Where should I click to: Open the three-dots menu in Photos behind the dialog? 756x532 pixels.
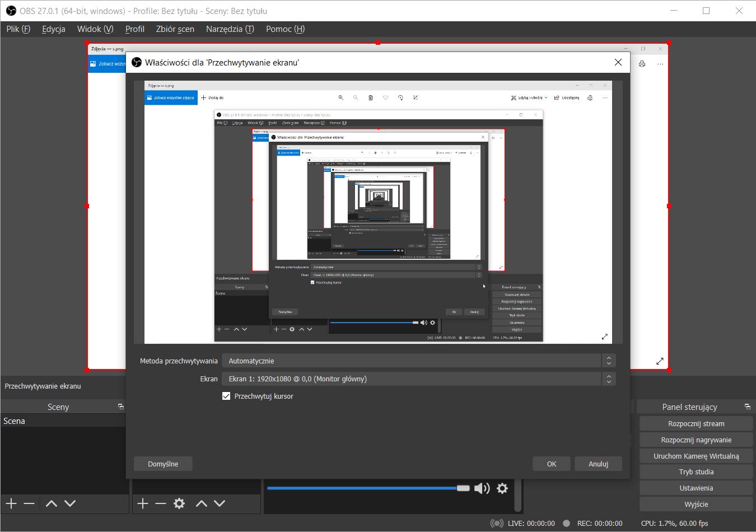tap(660, 64)
